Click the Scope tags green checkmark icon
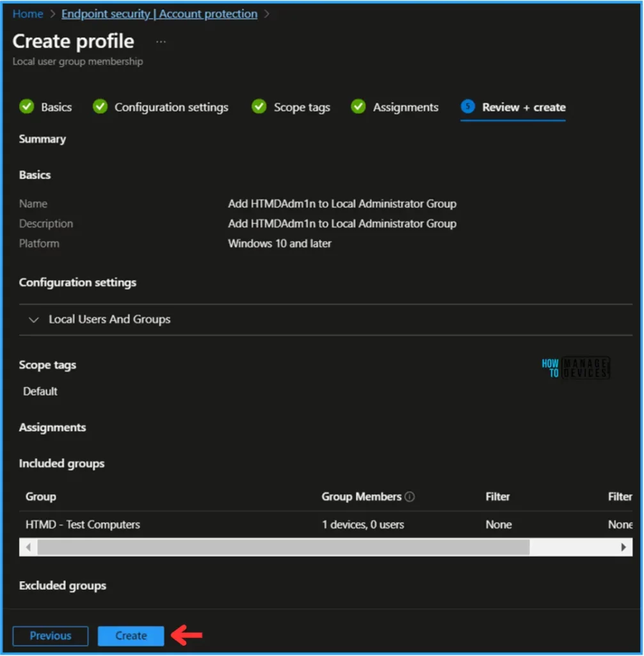Image resolution: width=644 pixels, height=656 pixels. [259, 107]
